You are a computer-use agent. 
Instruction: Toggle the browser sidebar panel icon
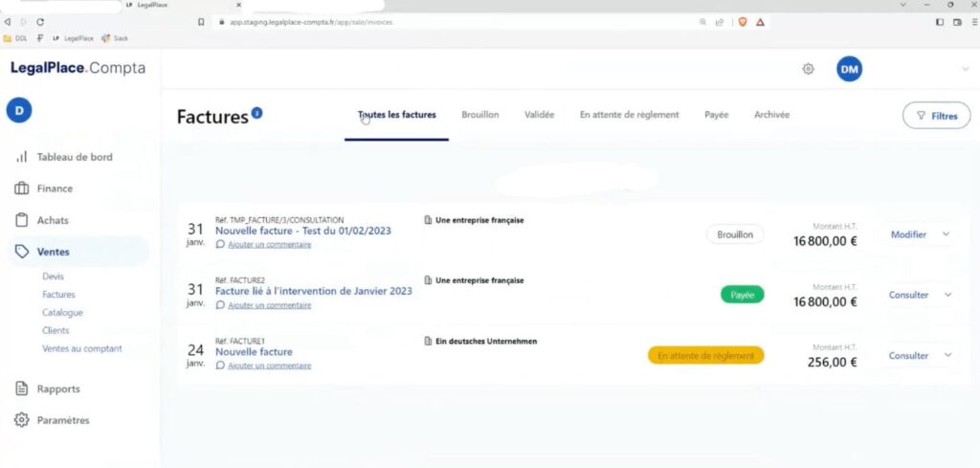click(940, 22)
